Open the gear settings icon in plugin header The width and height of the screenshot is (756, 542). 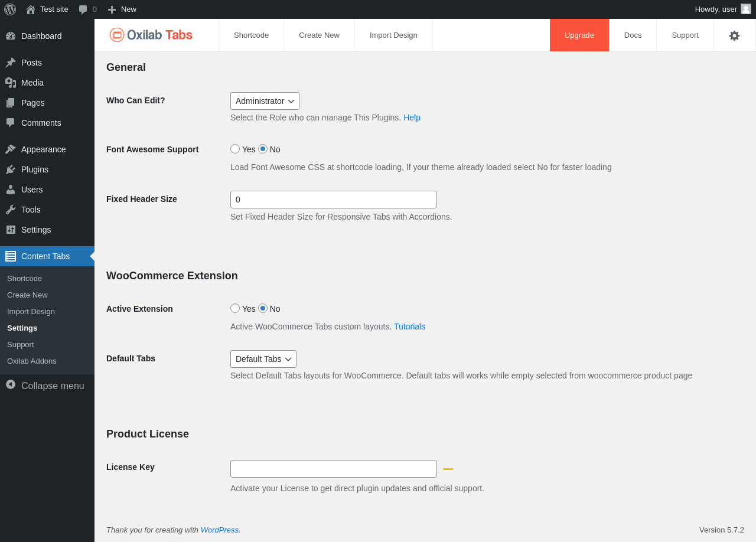coord(734,35)
